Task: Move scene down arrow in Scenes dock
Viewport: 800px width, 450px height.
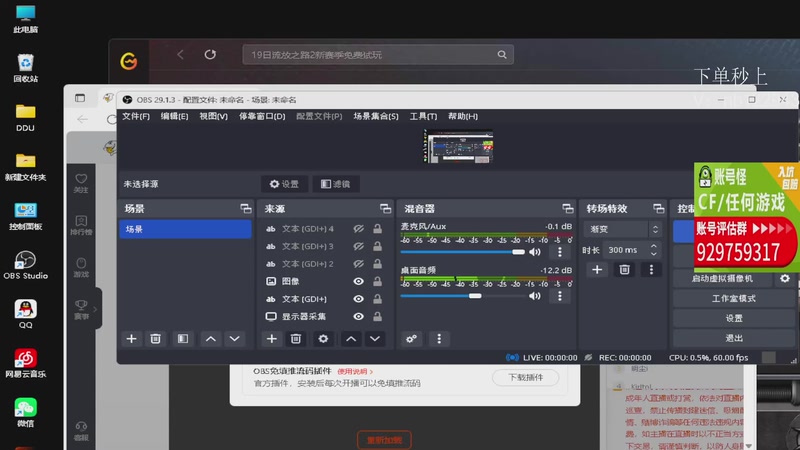Action: point(235,339)
